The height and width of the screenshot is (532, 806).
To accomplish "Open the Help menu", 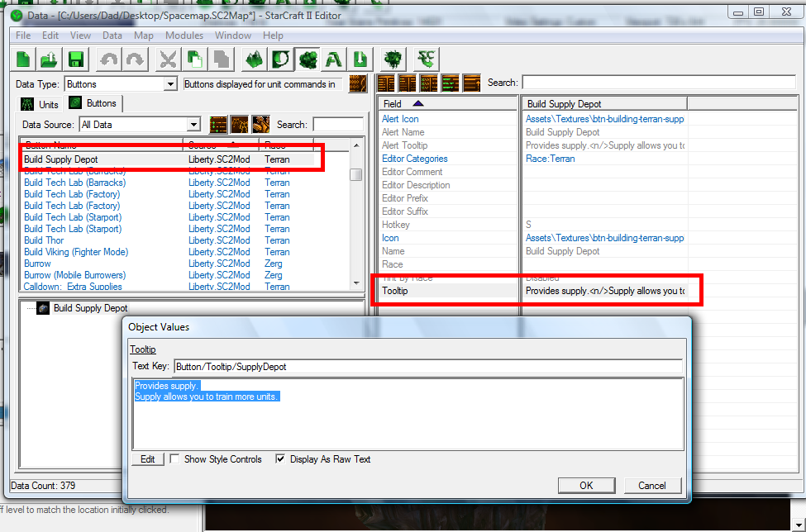I will click(273, 36).
